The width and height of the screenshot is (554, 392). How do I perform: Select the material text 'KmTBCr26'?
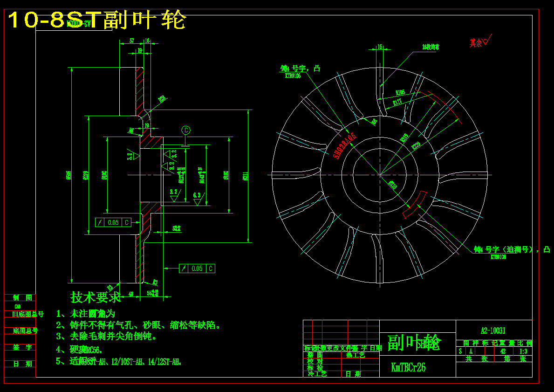tap(408, 367)
